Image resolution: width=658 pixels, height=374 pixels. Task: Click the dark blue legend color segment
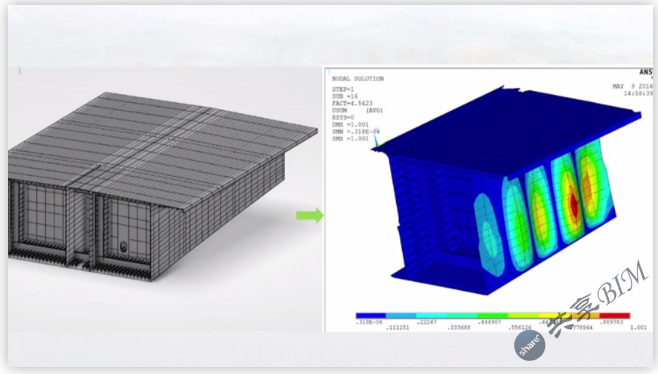371,315
